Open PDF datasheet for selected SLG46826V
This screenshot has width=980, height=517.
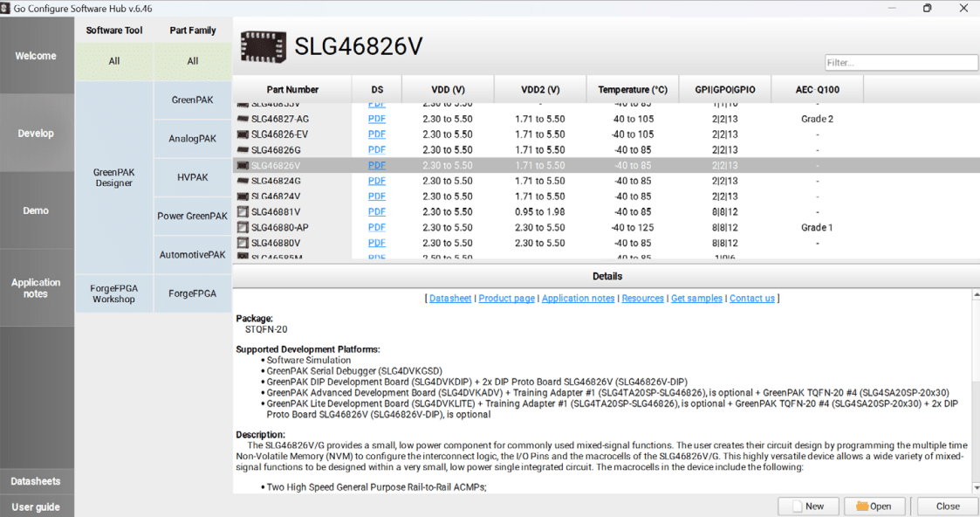[377, 166]
